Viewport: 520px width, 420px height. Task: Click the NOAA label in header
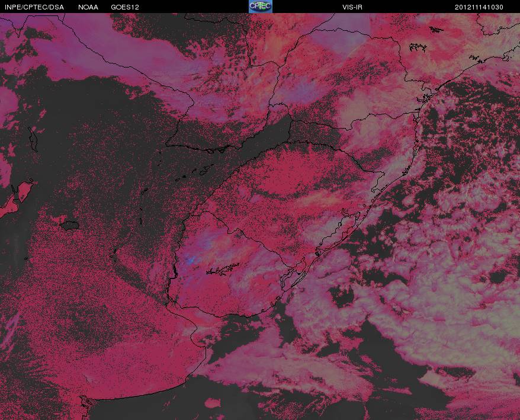pyautogui.click(x=88, y=7)
